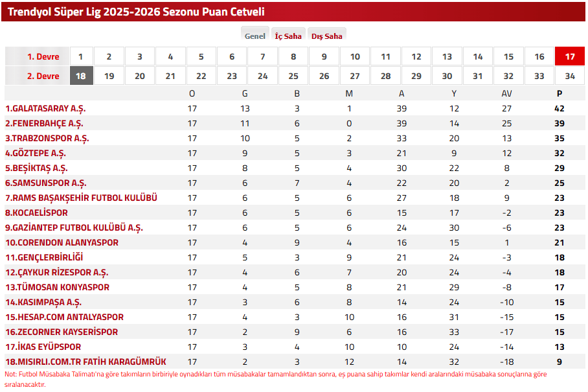The width and height of the screenshot is (588, 392).
Task: Click the P points column header
Action: click(559, 93)
